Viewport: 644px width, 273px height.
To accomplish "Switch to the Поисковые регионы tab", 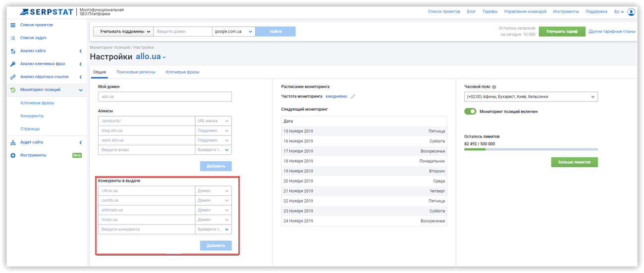I will 136,72.
